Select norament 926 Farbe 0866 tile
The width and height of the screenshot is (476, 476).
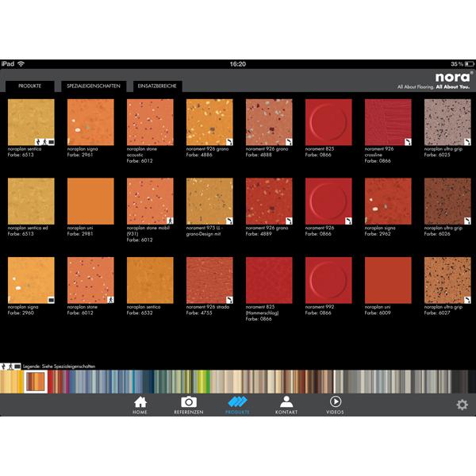click(328, 202)
